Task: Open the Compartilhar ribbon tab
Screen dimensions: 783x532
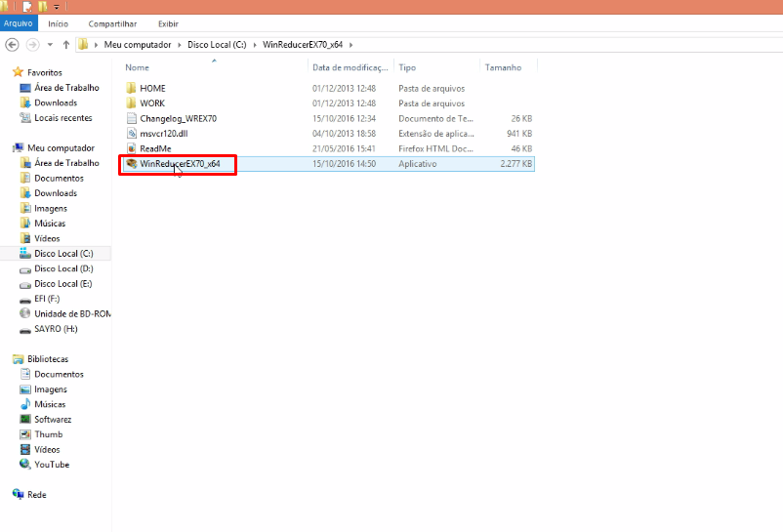Action: [112, 24]
